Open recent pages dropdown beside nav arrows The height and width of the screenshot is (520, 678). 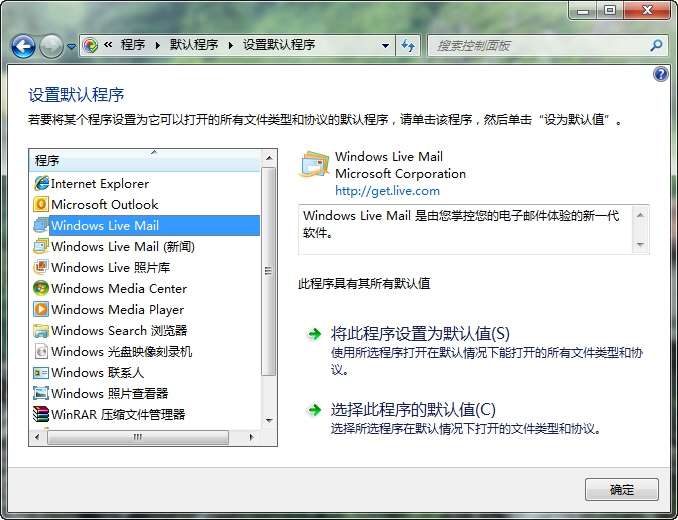coord(71,46)
